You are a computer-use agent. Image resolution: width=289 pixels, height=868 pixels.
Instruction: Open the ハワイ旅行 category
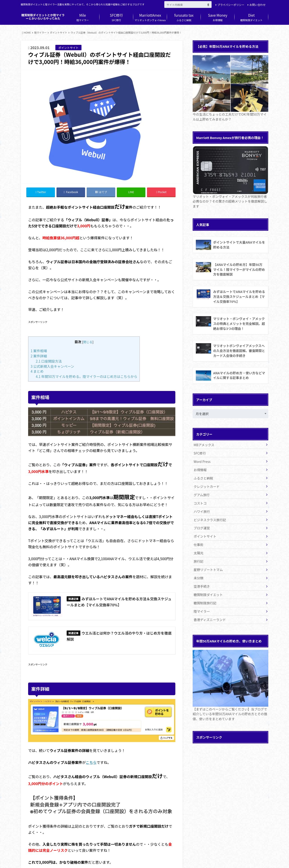pyautogui.click(x=230, y=511)
